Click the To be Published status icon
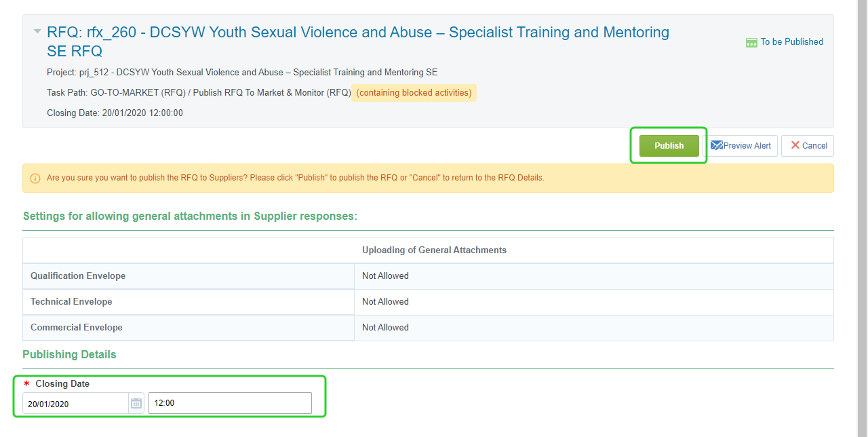 pos(751,43)
